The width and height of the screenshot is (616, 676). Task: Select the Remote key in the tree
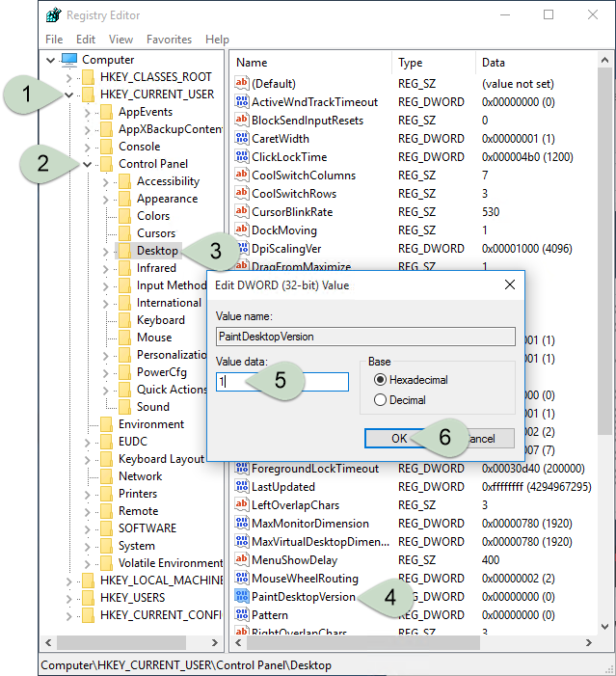tap(139, 511)
